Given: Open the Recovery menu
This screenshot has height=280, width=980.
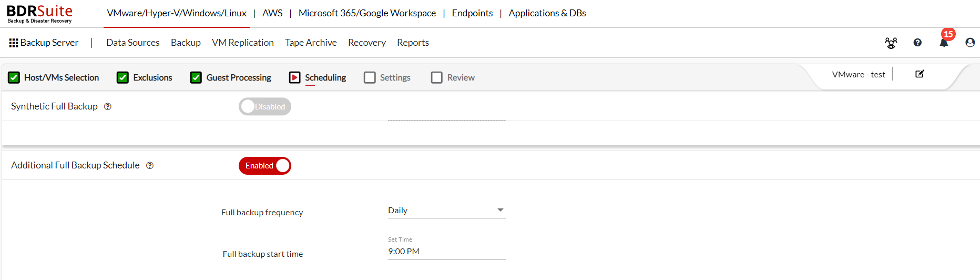Looking at the screenshot, I should 367,43.
